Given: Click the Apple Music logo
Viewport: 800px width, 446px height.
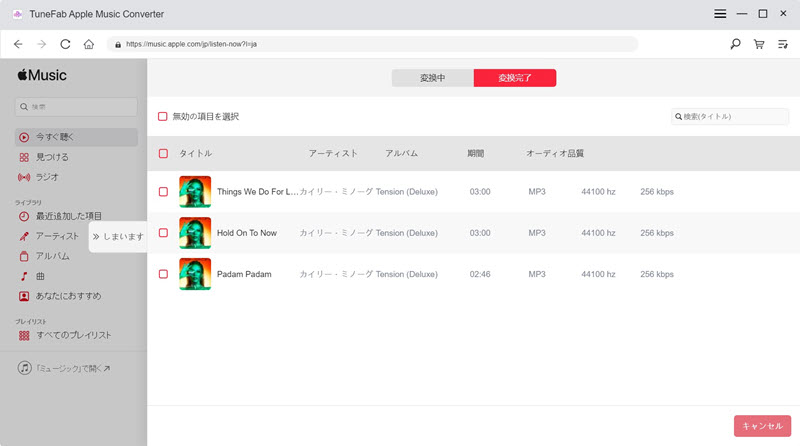Looking at the screenshot, I should coord(42,75).
